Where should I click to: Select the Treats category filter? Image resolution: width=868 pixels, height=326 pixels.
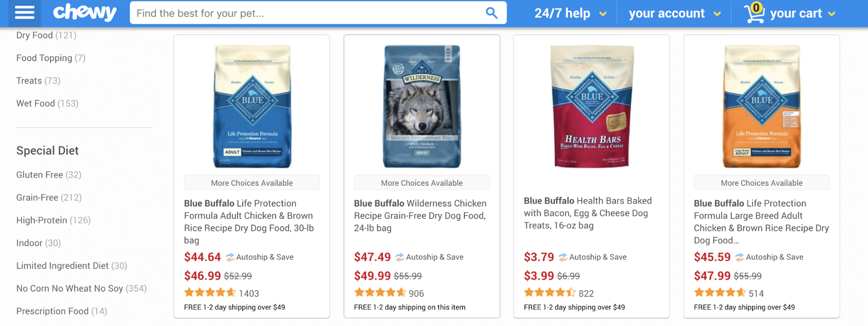[x=29, y=81]
